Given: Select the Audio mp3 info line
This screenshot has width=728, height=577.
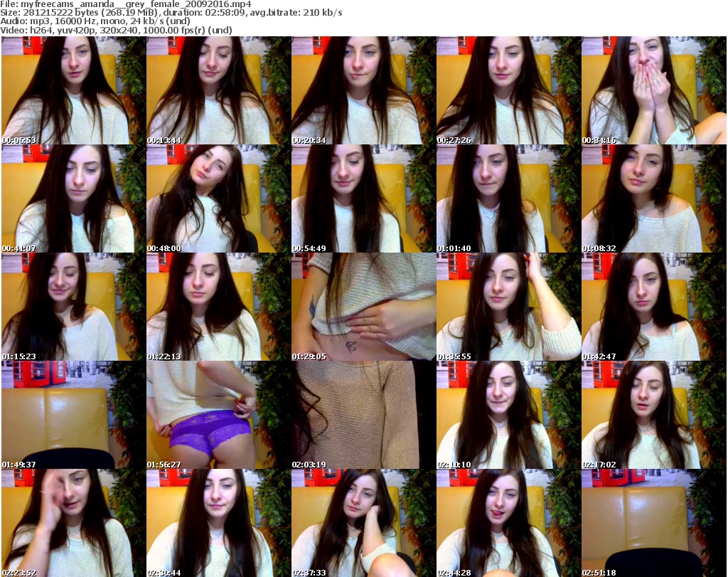Looking at the screenshot, I should coord(95,21).
